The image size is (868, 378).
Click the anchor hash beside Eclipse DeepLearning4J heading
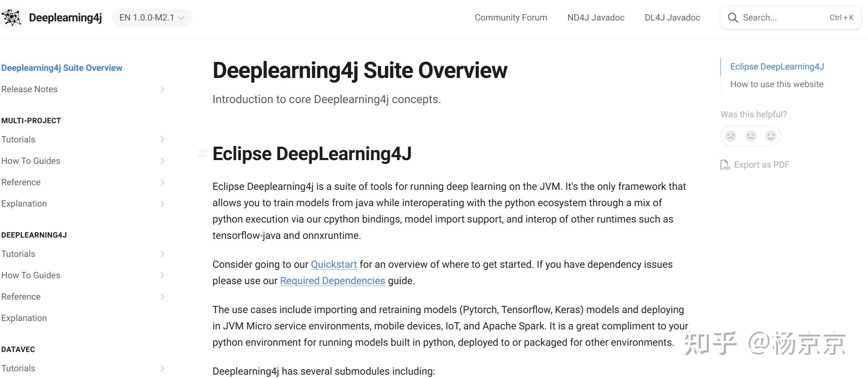click(x=202, y=154)
